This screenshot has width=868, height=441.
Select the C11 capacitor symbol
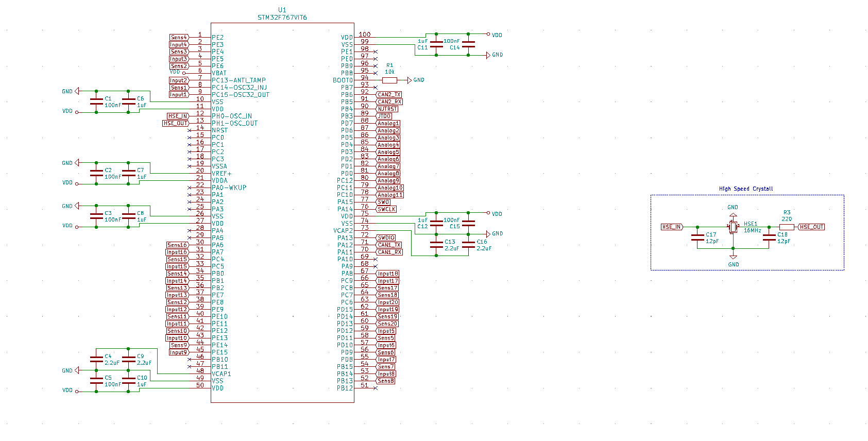436,44
